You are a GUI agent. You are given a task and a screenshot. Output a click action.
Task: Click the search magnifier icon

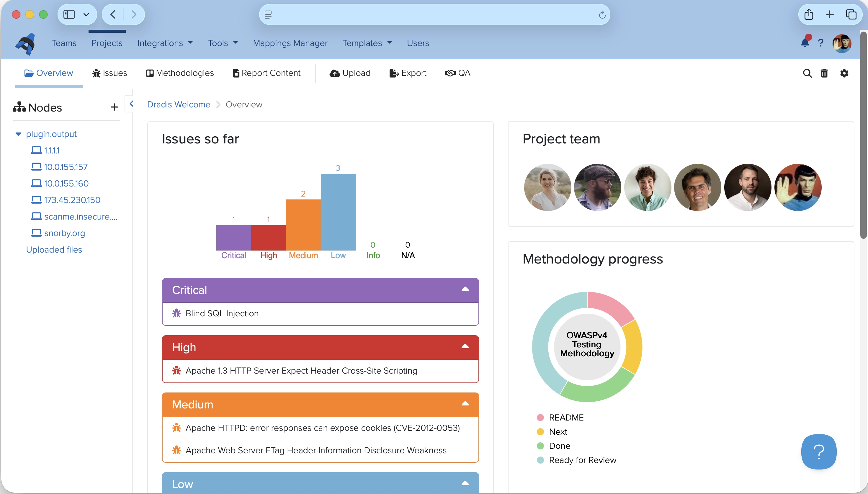[x=807, y=73]
